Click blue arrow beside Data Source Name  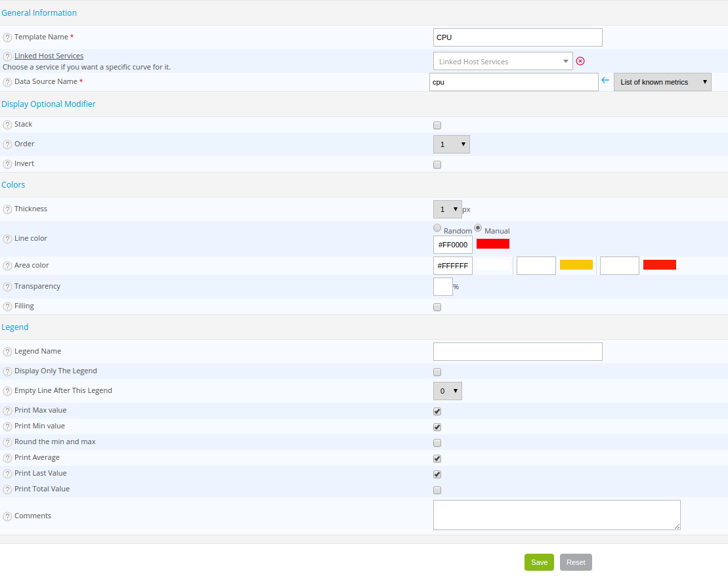pyautogui.click(x=605, y=81)
